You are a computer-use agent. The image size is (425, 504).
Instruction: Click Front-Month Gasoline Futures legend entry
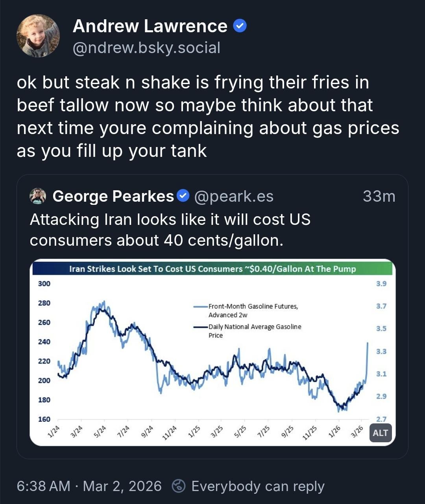pos(253,310)
